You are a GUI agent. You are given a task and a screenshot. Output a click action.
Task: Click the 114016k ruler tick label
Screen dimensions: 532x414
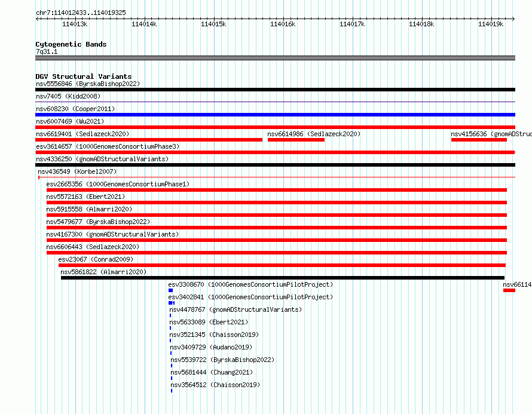click(x=283, y=24)
